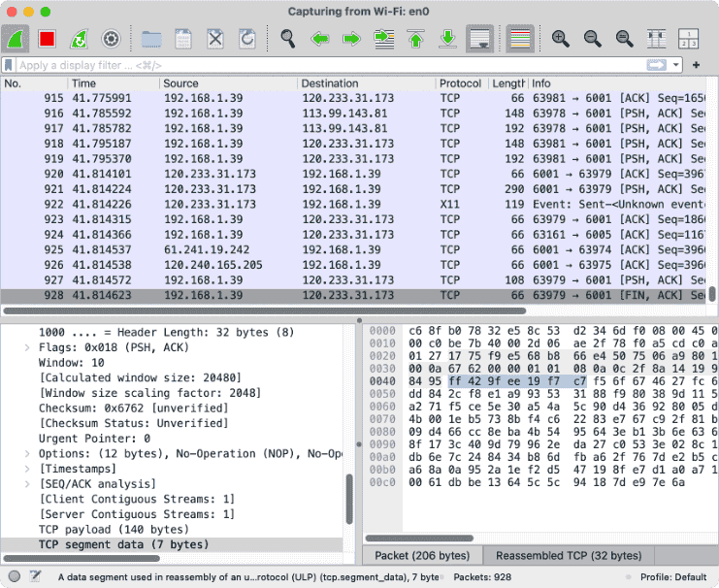
Task: Open the display filter bookmark menu
Action: (9, 65)
